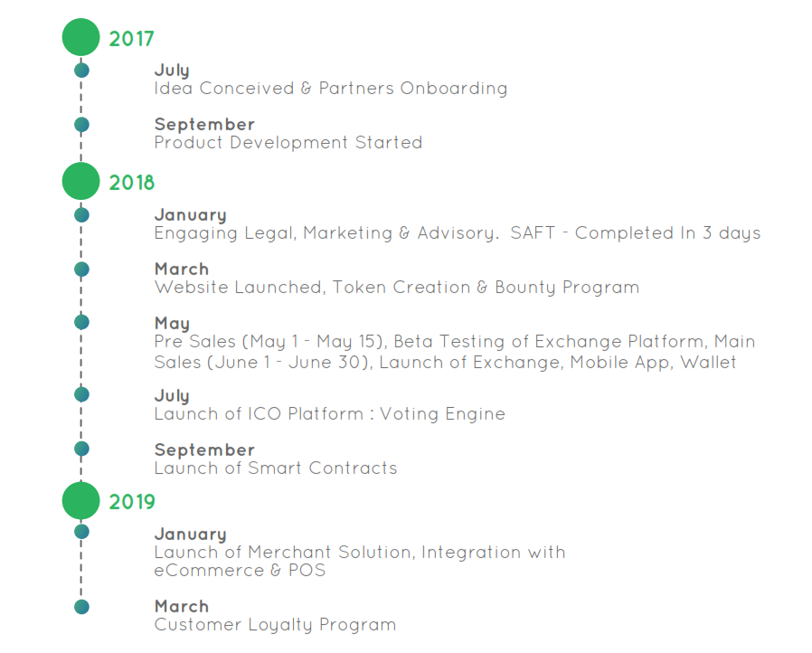The height and width of the screenshot is (653, 812).
Task: Select the March 2018 timeline dot
Action: pyautogui.click(x=81, y=270)
